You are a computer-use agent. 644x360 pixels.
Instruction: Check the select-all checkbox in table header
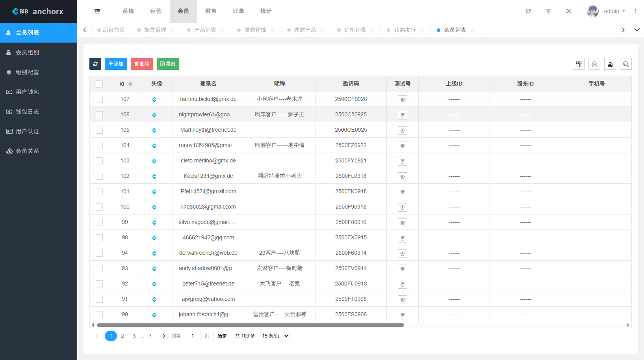[99, 84]
